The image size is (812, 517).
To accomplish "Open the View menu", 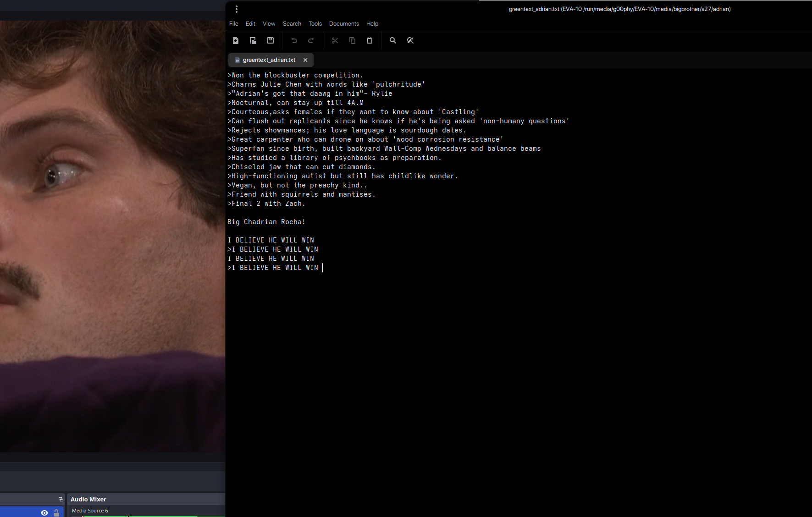I will click(x=269, y=24).
